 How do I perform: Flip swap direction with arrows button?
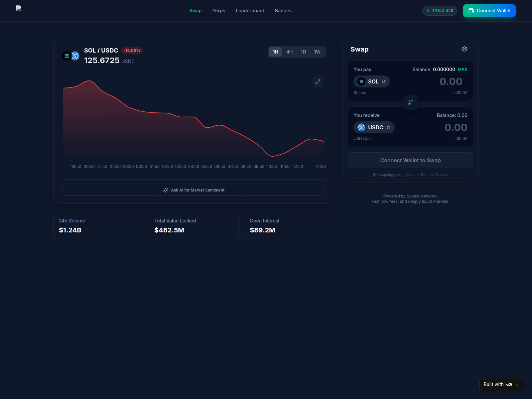pos(411,102)
